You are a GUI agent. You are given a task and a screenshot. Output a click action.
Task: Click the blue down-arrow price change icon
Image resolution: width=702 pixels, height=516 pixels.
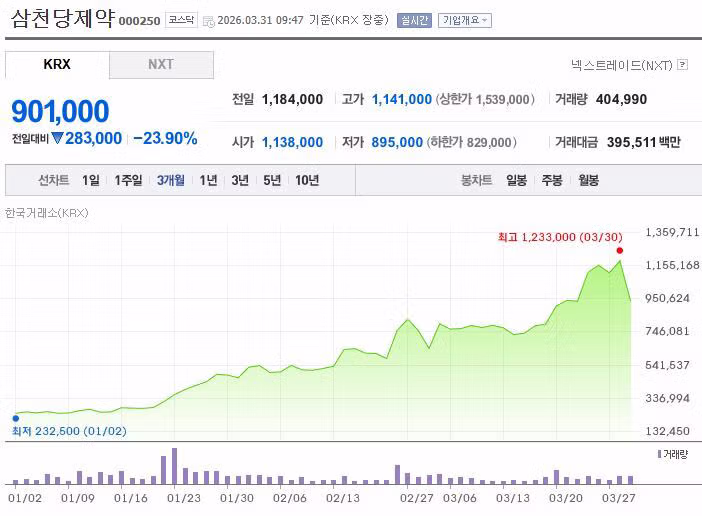pyautogui.click(x=57, y=139)
